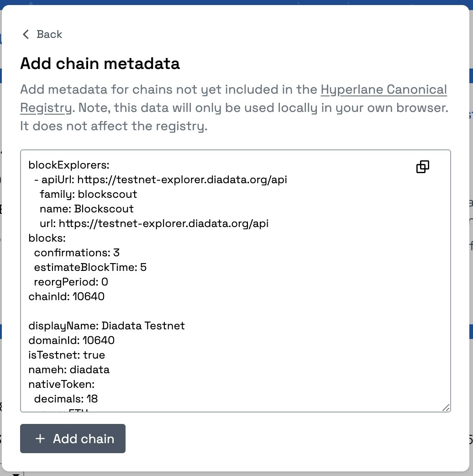
Task: Place cursor on isTestnet: true line
Action: (x=67, y=355)
